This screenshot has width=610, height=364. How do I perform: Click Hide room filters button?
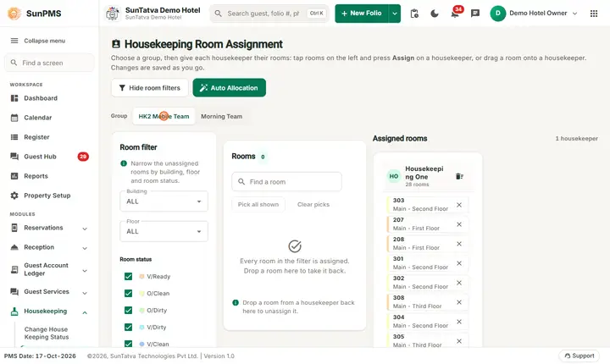(150, 88)
